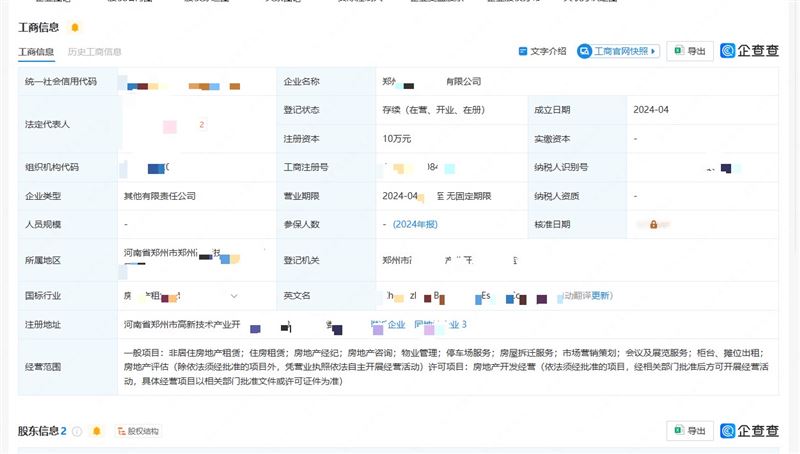Click the 法定代表人 label cell

pyautogui.click(x=68, y=124)
